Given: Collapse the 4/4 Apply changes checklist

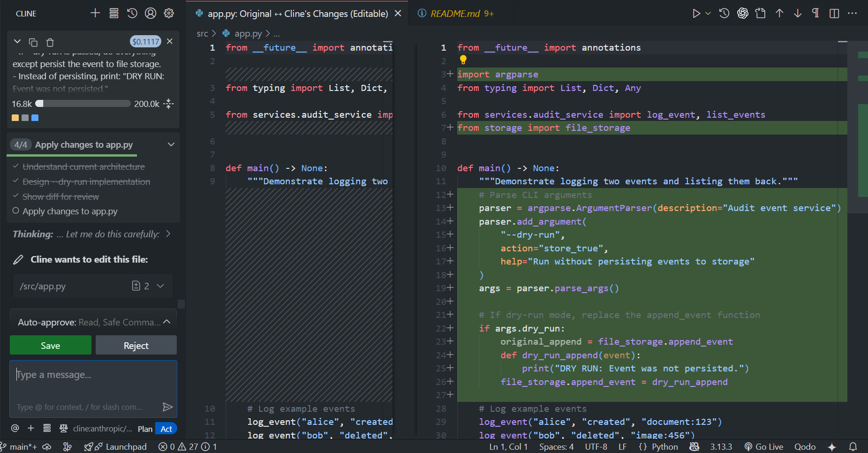Looking at the screenshot, I should (x=171, y=144).
